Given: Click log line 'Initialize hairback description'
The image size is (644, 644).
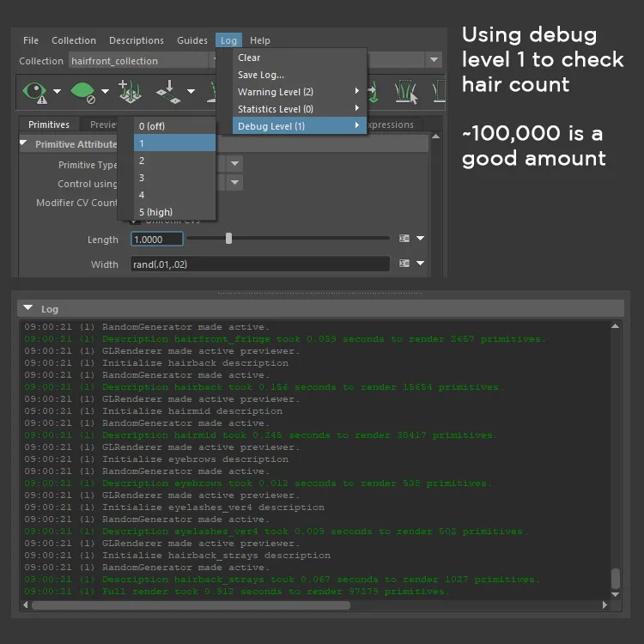Looking at the screenshot, I should click(x=156, y=363).
